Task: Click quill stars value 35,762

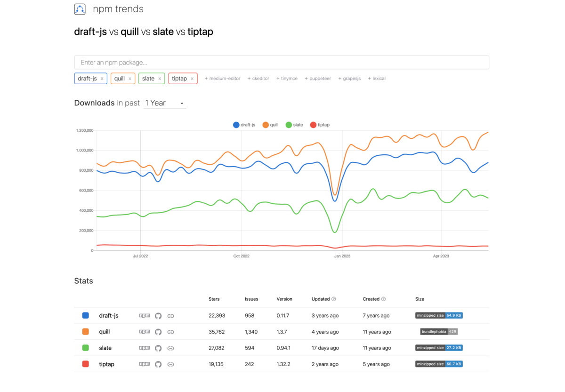Action: pos(217,332)
